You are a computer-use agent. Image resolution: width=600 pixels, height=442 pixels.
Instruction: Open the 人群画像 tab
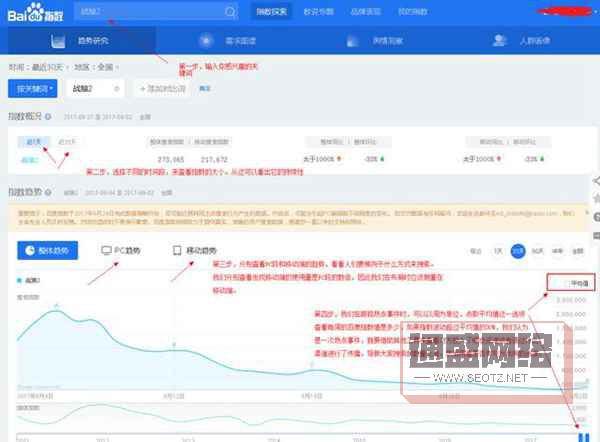click(522, 40)
